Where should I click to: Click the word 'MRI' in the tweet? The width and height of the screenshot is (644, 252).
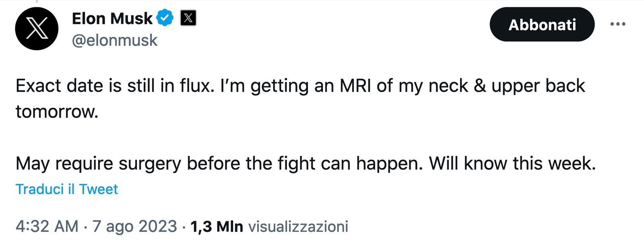(x=355, y=86)
